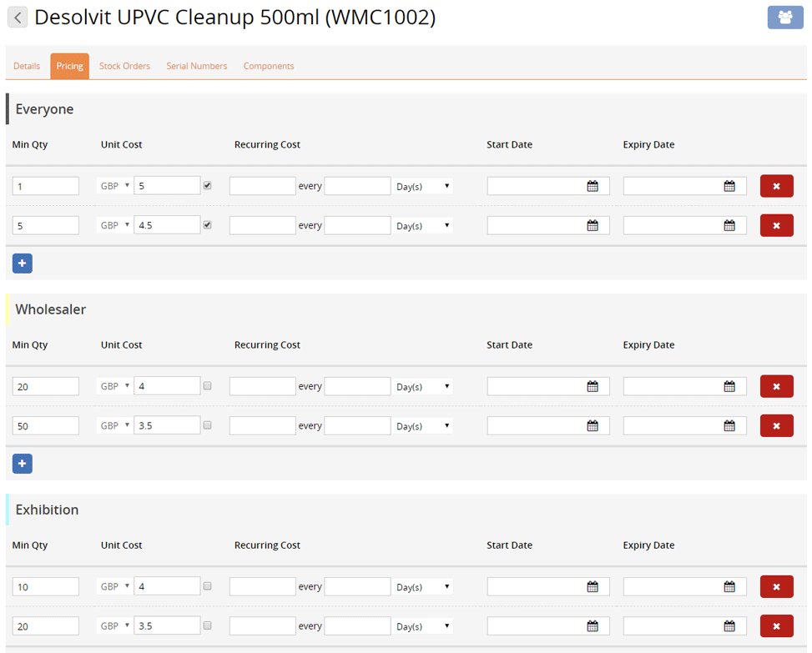Image resolution: width=812 pixels, height=653 pixels.
Task: Edit Unit Cost field showing 4.5 under Everyone
Action: pos(167,225)
